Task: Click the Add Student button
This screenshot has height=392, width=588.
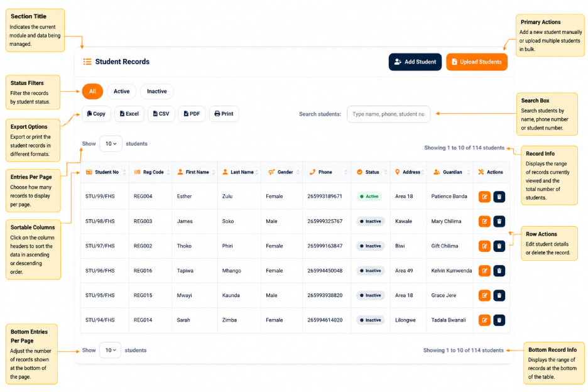Action: 415,62
